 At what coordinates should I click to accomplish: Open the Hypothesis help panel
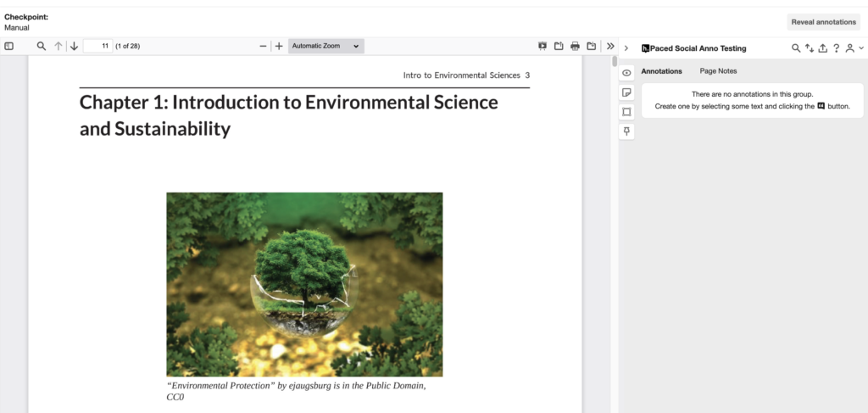(837, 48)
